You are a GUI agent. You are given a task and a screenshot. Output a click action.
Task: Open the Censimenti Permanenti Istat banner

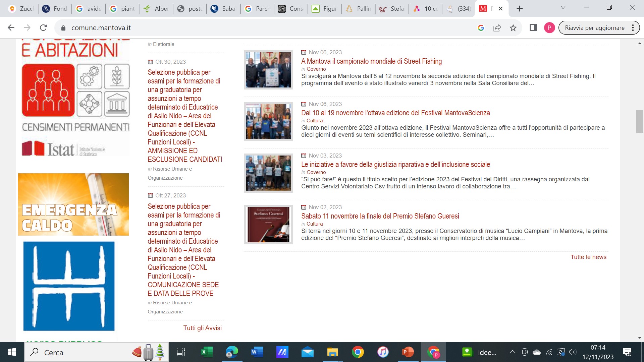click(x=75, y=97)
